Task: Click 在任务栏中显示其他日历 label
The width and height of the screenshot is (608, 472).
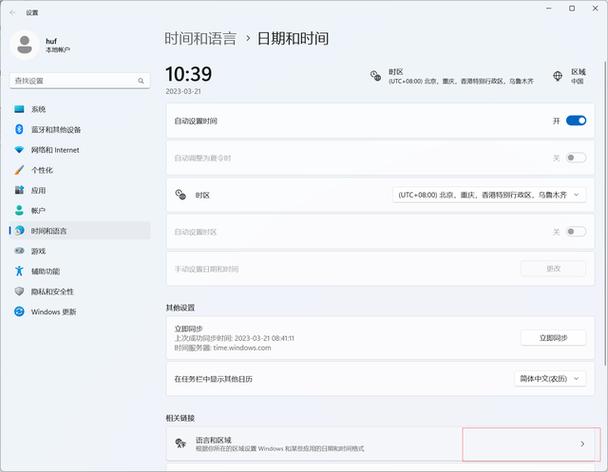Action: (x=213, y=379)
